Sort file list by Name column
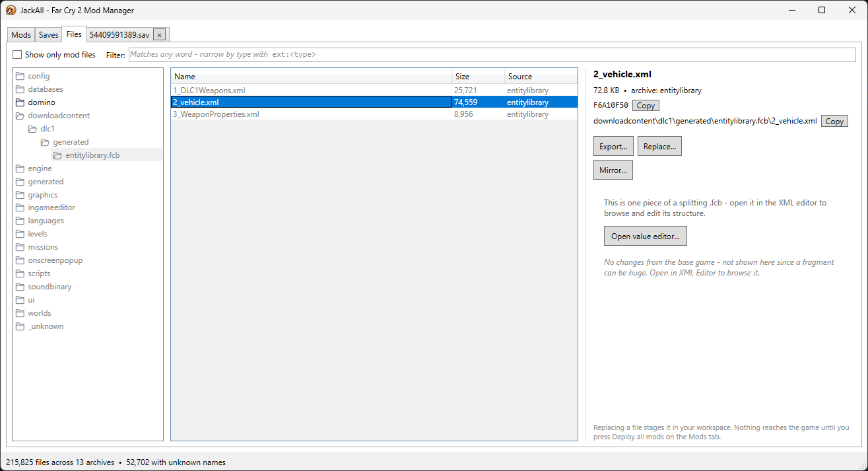868x471 pixels. click(312, 77)
